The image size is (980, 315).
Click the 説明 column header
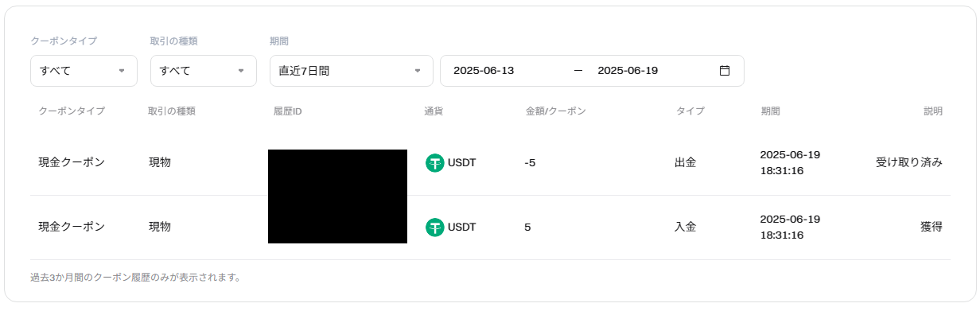click(933, 111)
